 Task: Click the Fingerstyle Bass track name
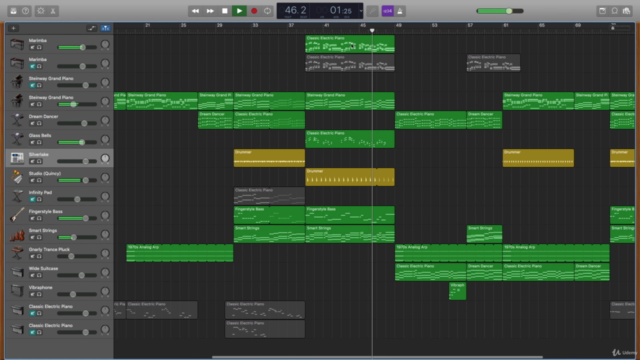[x=46, y=211]
